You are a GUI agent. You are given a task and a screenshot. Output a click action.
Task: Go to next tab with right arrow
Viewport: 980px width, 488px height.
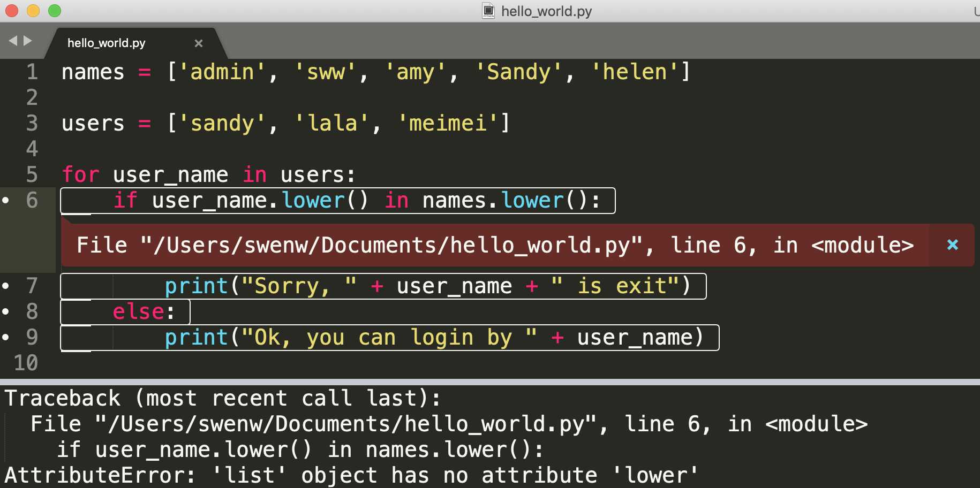[x=28, y=41]
